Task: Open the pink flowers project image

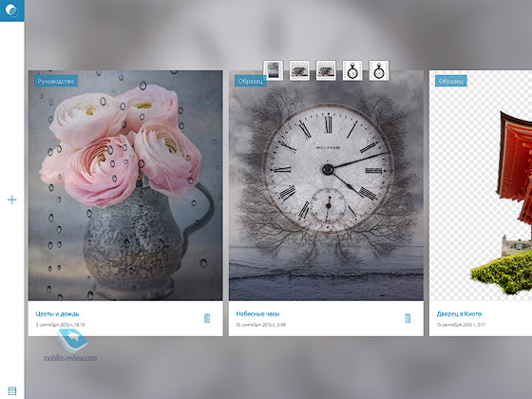Action: pos(125,185)
